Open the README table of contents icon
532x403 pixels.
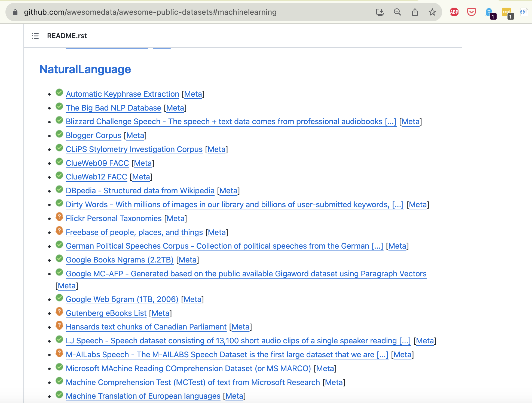(35, 36)
